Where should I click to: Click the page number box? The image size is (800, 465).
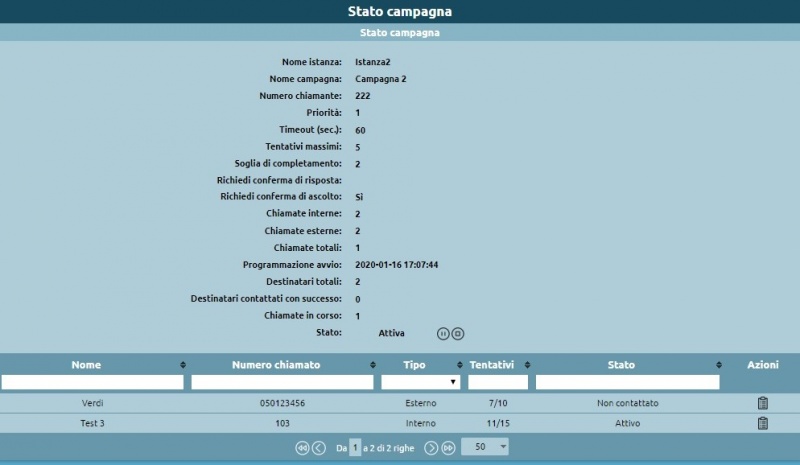point(355,448)
